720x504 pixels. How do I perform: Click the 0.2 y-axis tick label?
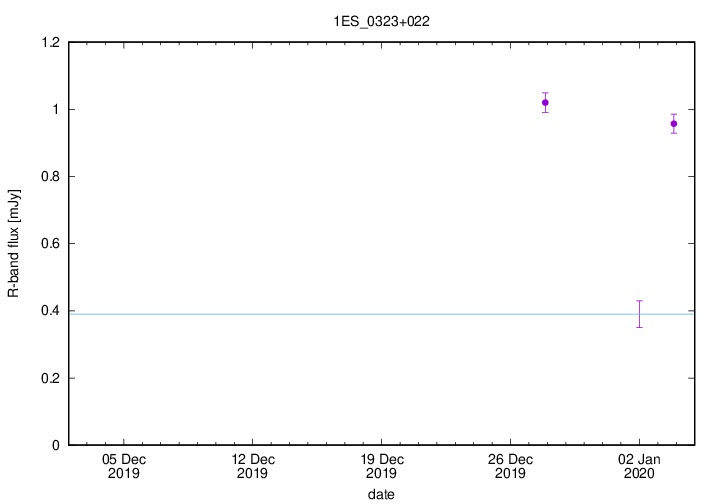pyautogui.click(x=50, y=378)
